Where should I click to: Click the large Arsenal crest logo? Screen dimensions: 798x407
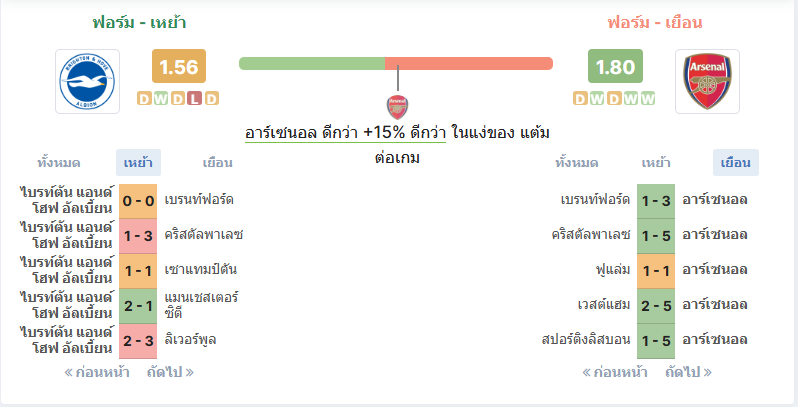707,81
